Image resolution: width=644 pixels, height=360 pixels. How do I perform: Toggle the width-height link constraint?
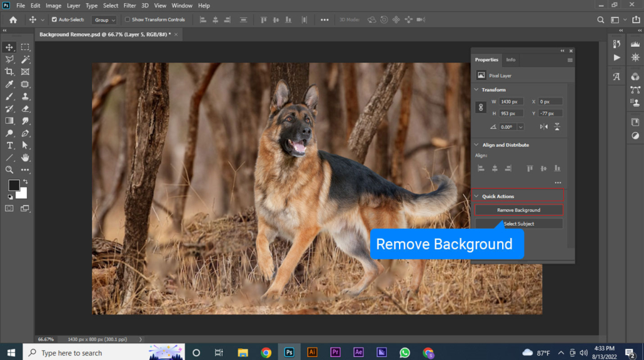(x=481, y=107)
